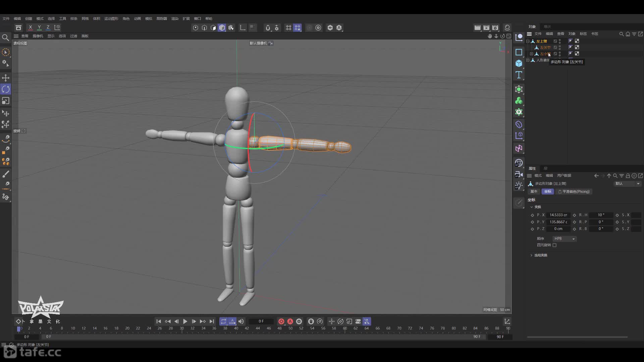The image size is (644, 362).
Task: Open 文件 menu in main menu bar
Action: tap(6, 19)
